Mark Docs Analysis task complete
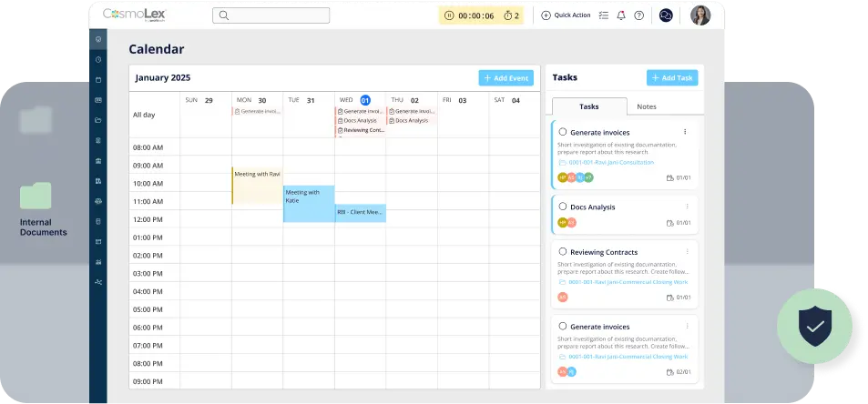 coord(563,207)
